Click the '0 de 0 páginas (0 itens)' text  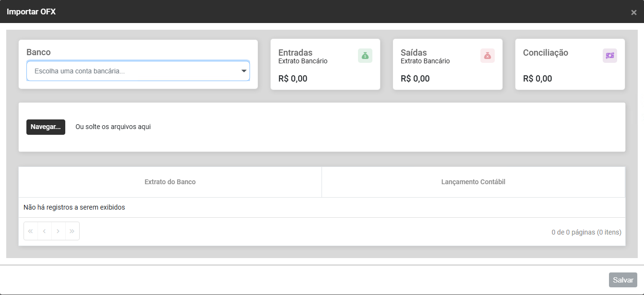click(x=586, y=232)
